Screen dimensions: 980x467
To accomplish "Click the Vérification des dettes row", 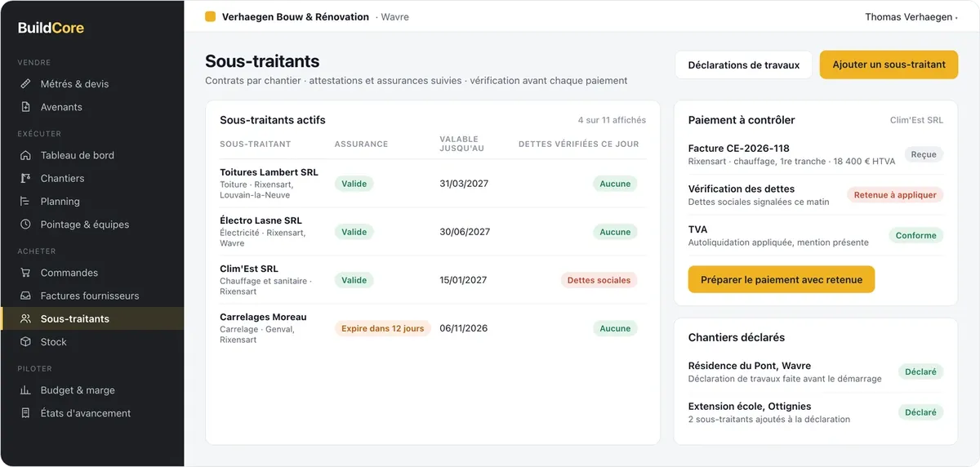I will click(816, 195).
